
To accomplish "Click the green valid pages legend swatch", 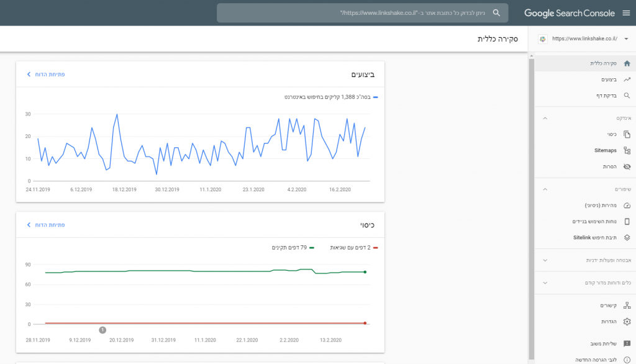I will (312, 248).
